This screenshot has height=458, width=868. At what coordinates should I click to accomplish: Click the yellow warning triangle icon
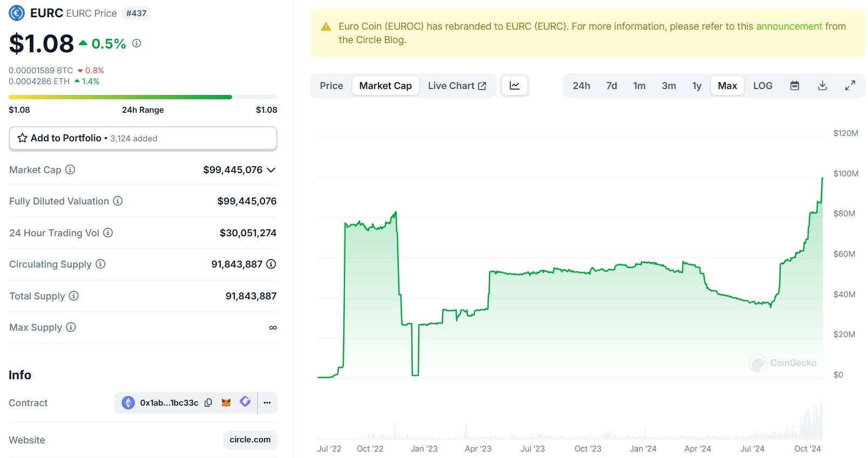point(326,26)
